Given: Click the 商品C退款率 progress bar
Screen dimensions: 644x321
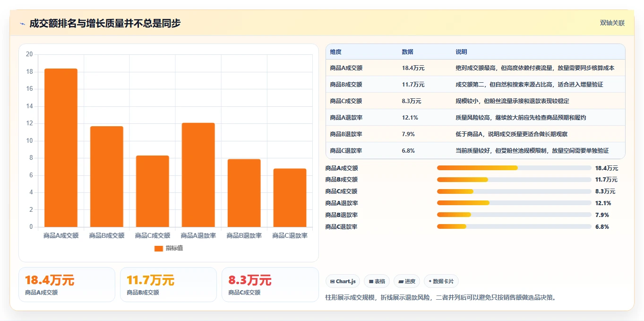Looking at the screenshot, I should [x=514, y=226].
